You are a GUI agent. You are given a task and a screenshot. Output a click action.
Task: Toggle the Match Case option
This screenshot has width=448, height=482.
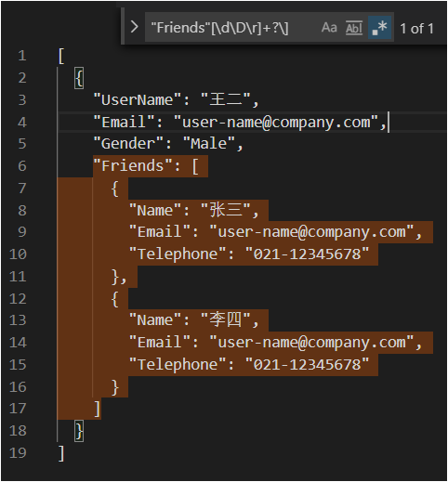[x=329, y=28]
